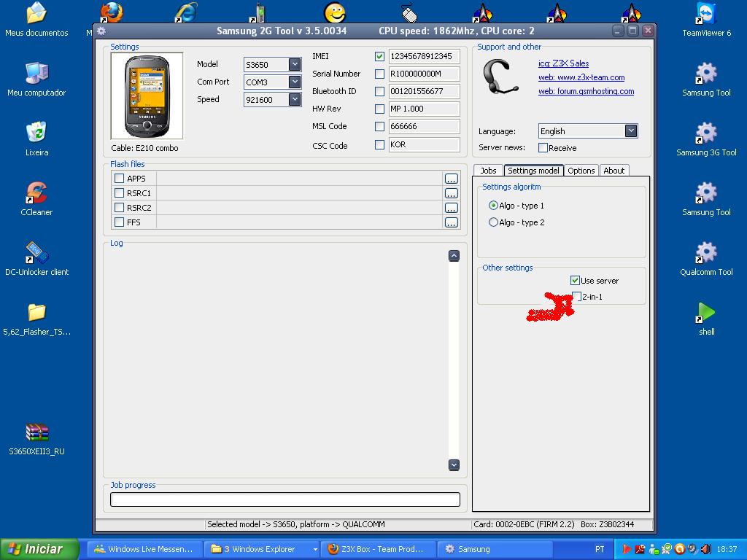Select Algo - type 2 radio button
Screen dimensions: 747x560
coord(493,222)
